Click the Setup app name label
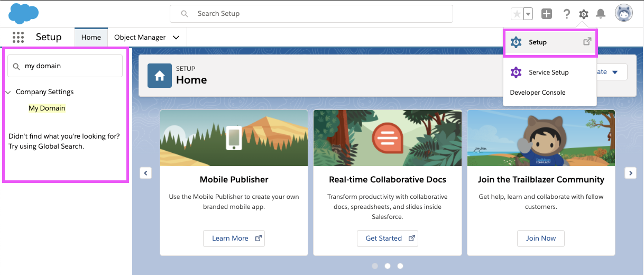The width and height of the screenshot is (644, 275). coord(49,37)
